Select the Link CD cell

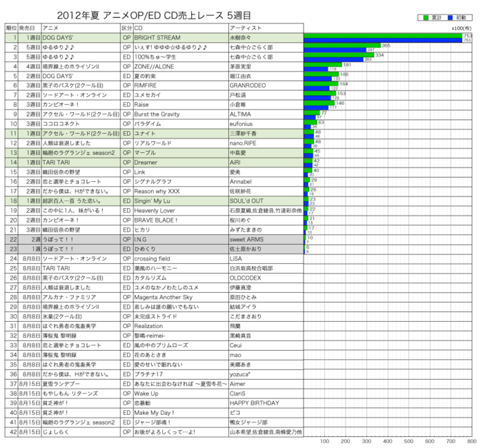click(181, 172)
